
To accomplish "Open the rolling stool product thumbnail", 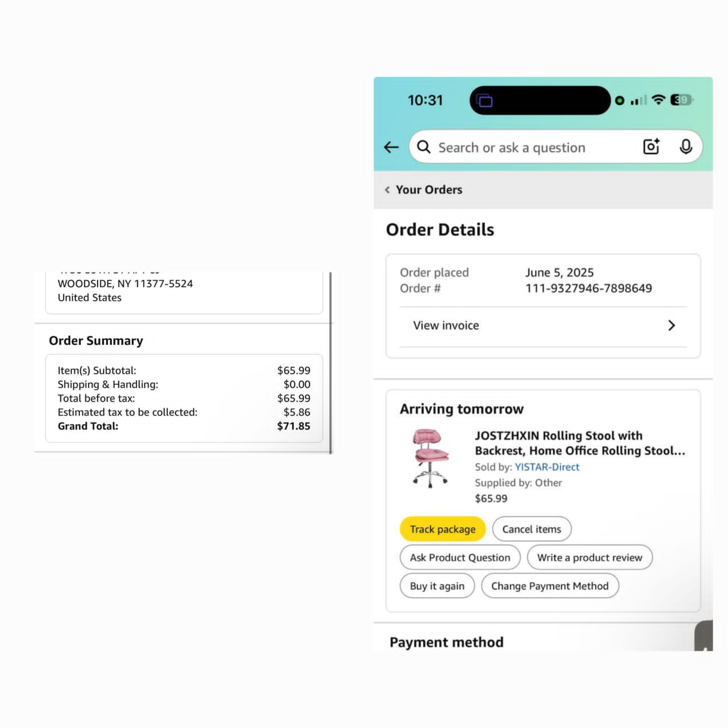I will 430,458.
